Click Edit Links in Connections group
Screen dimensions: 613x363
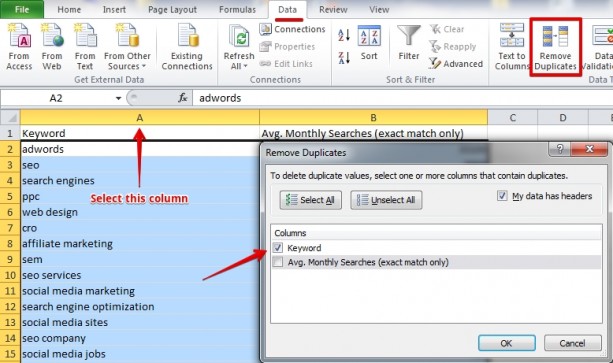[286, 64]
